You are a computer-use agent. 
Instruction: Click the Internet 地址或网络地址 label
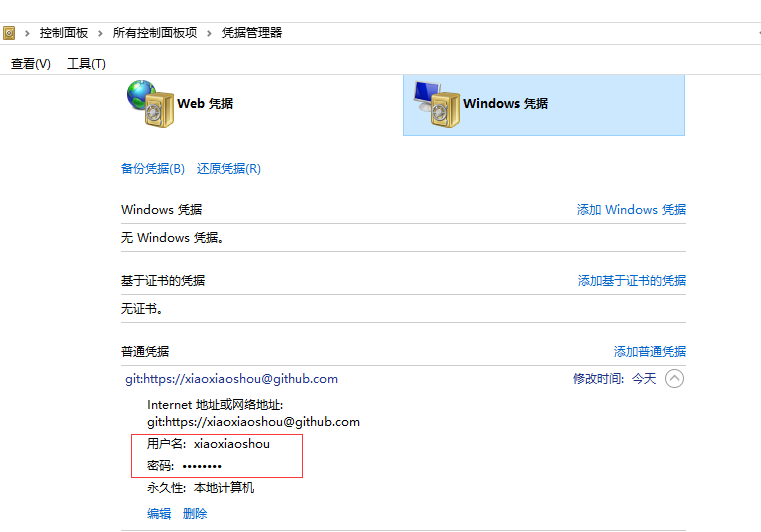coord(215,405)
